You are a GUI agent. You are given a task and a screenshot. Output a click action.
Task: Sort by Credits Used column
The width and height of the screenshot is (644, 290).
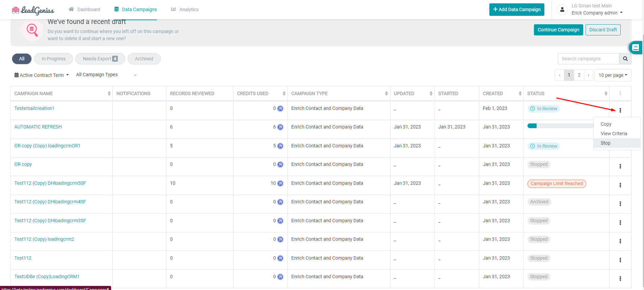[x=284, y=93]
